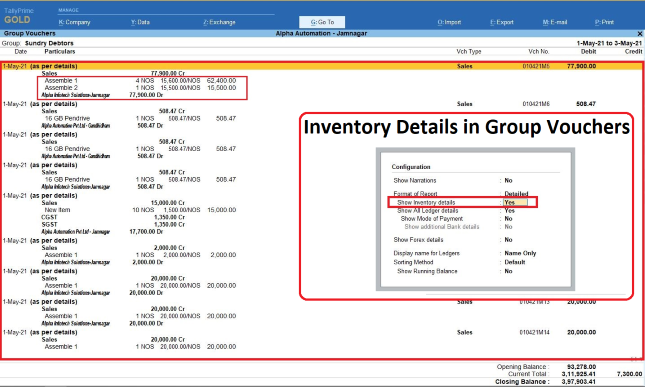Click Display name for Ledgers Name Only
The image size is (645, 387).
coord(520,253)
